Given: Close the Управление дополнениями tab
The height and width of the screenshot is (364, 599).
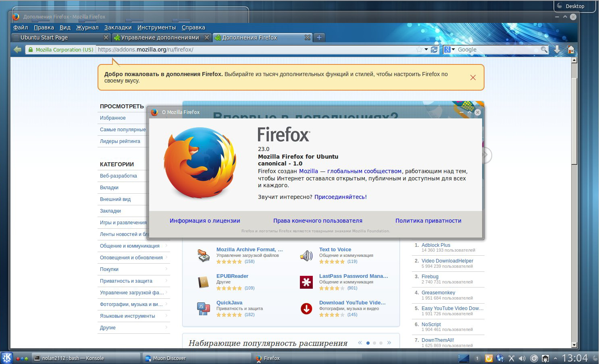Looking at the screenshot, I should pyautogui.click(x=207, y=37).
